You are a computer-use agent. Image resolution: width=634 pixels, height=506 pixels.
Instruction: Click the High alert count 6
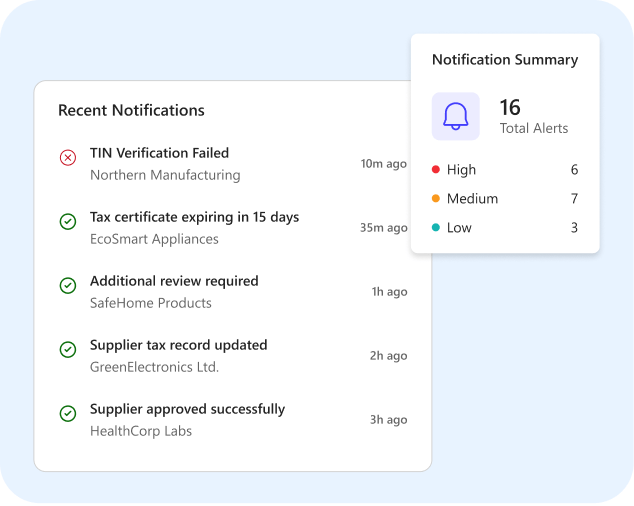574,169
